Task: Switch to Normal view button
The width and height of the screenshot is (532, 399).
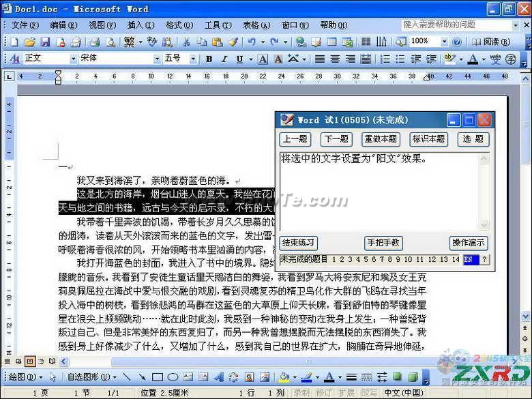Action: 7,361
